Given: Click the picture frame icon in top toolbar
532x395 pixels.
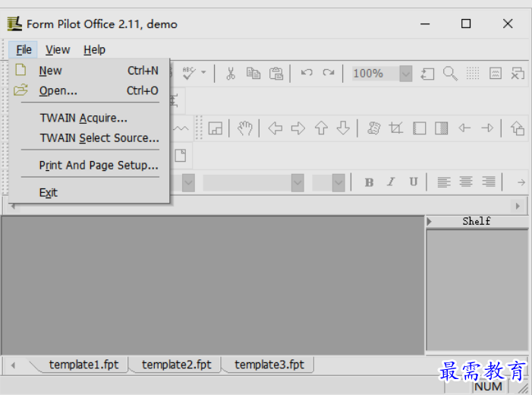Looking at the screenshot, I should (x=496, y=74).
